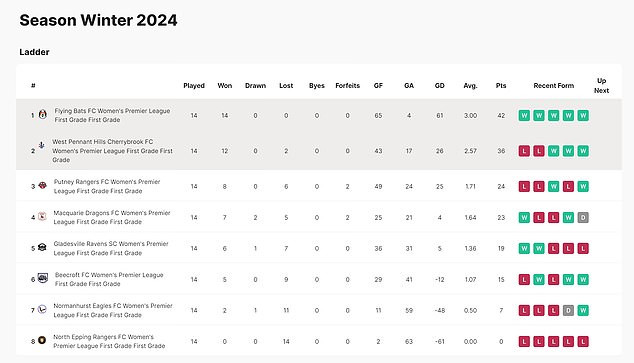
Task: Click the last W badge in Flying Bats form
Action: [x=583, y=115]
